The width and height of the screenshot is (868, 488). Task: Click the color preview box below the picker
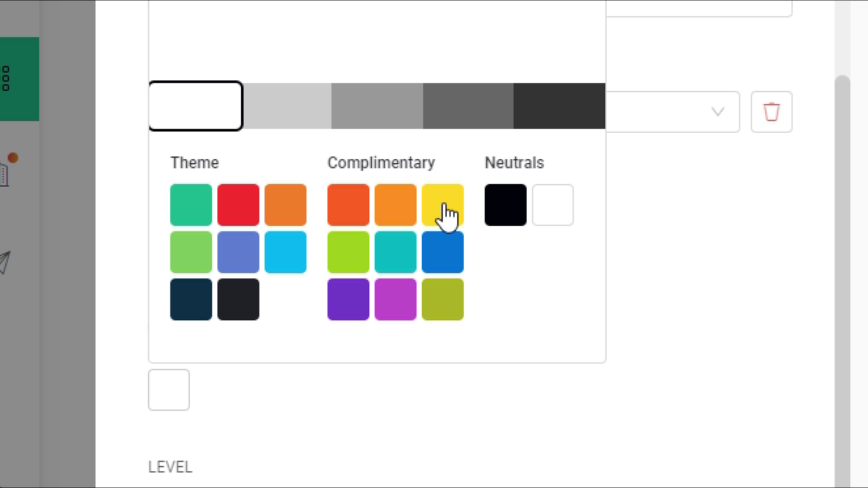(169, 389)
